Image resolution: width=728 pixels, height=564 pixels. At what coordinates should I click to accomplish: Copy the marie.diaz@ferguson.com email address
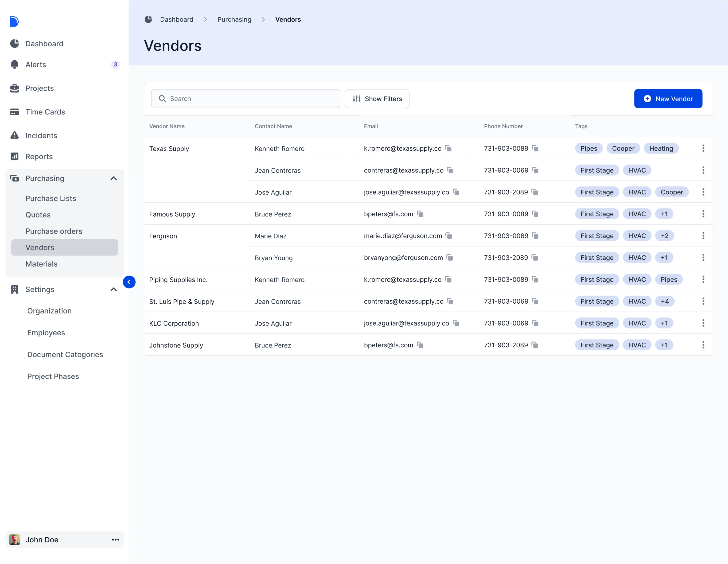449,236
